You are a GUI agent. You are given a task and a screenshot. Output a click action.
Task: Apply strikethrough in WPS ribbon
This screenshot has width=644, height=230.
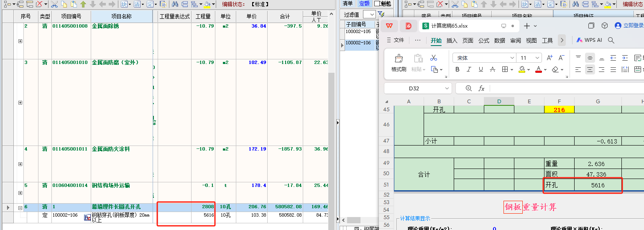click(x=493, y=69)
